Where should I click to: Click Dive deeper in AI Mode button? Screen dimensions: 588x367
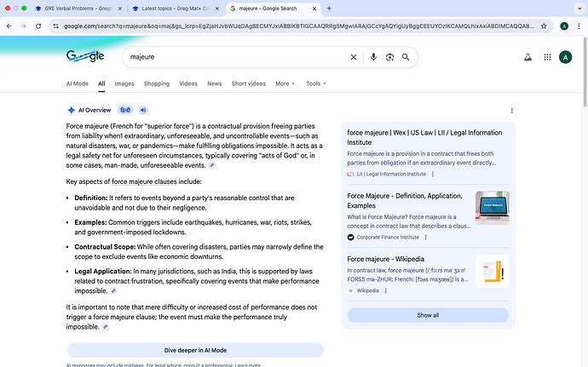195,350
